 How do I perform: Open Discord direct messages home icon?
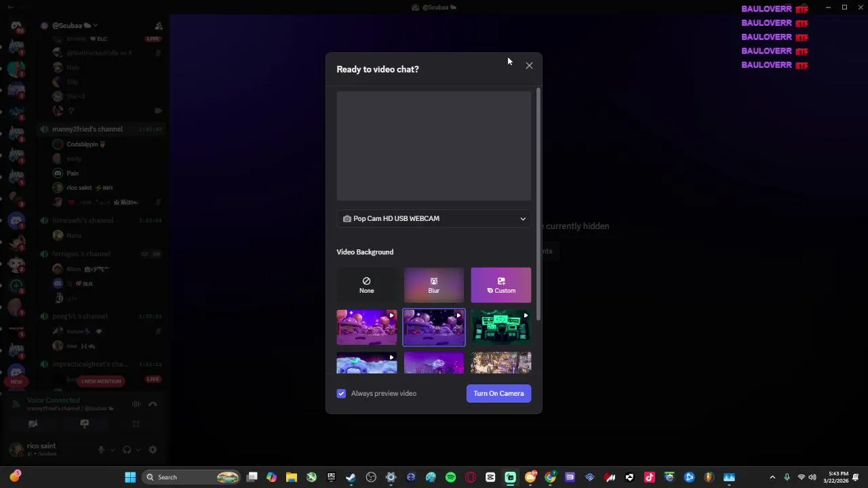16,26
